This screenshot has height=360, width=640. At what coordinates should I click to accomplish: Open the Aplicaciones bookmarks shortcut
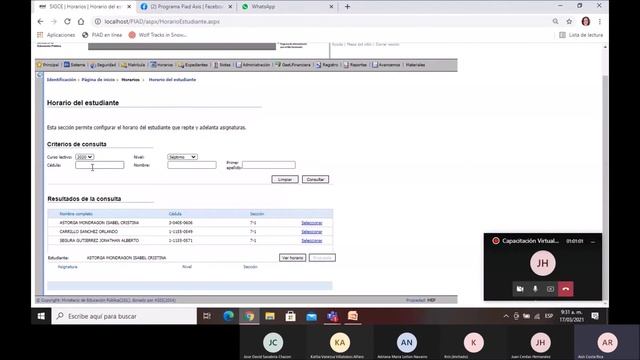(56, 35)
